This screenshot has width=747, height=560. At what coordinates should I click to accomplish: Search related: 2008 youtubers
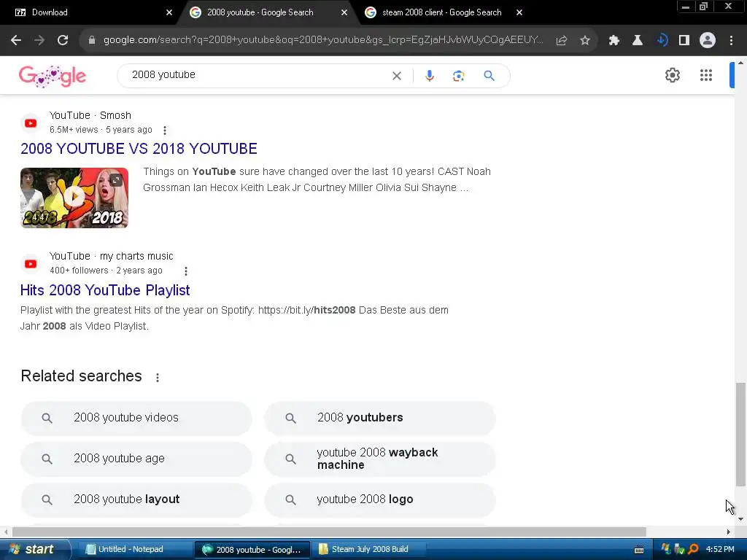379,418
